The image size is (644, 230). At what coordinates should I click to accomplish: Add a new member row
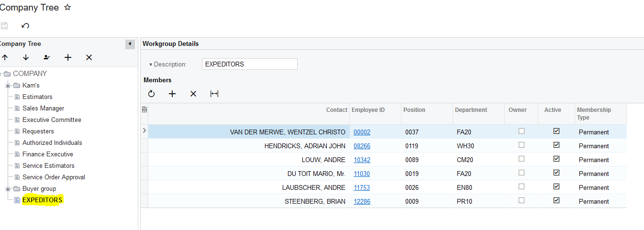(x=172, y=94)
